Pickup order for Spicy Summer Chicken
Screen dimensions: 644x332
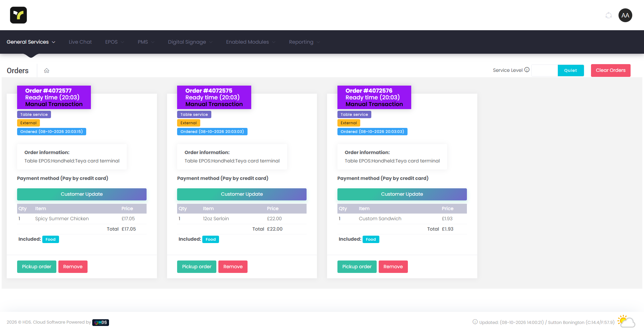point(37,267)
